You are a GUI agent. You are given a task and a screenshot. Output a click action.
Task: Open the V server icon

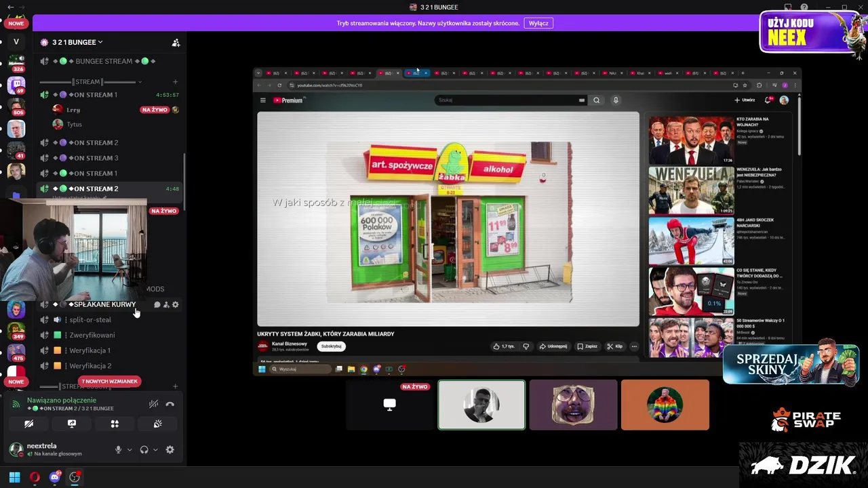16,42
